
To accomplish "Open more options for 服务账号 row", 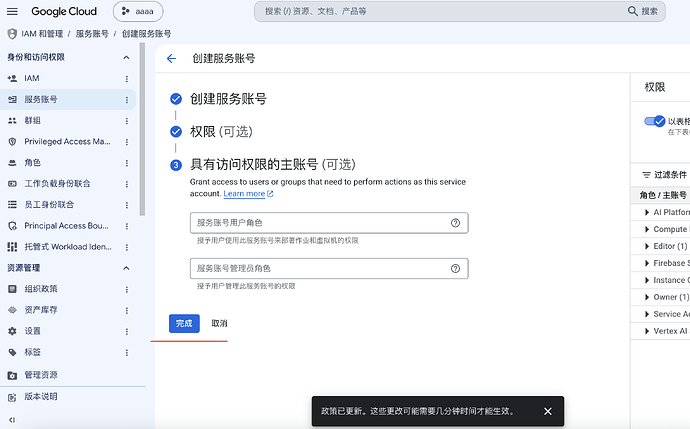I will point(127,100).
